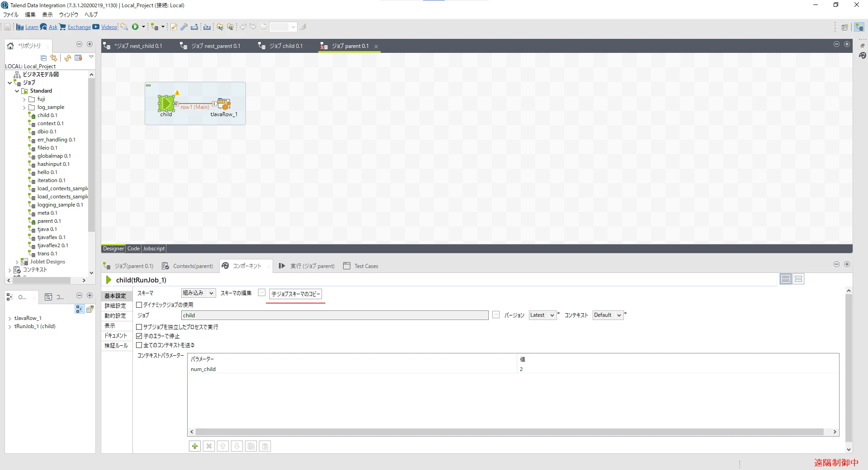Open the コンテキスト Default dropdown
Viewport: 868px width, 470px height.
pos(608,315)
